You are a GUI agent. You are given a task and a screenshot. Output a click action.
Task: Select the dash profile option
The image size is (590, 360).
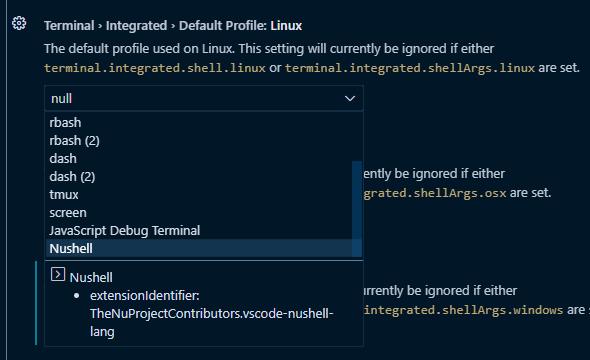[199, 159]
